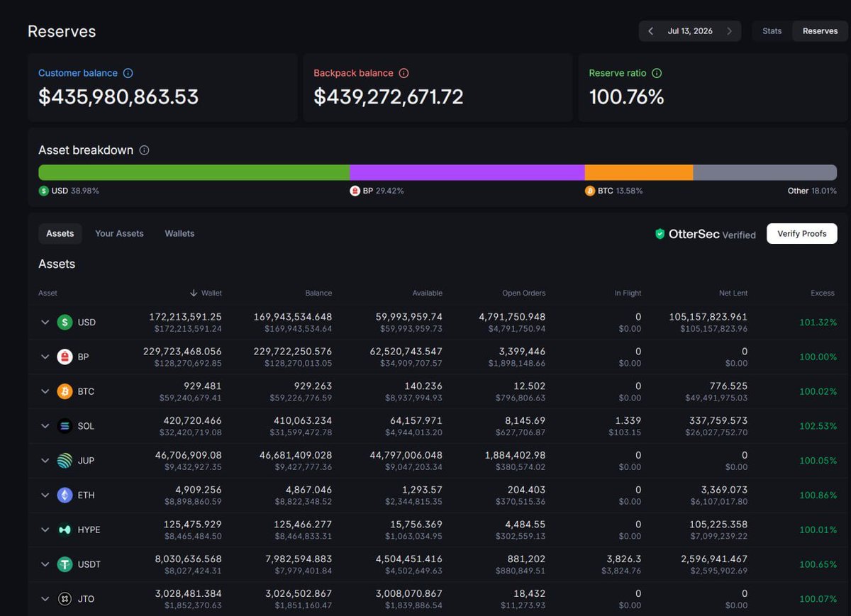Click the Backpack balance info icon

tap(404, 73)
